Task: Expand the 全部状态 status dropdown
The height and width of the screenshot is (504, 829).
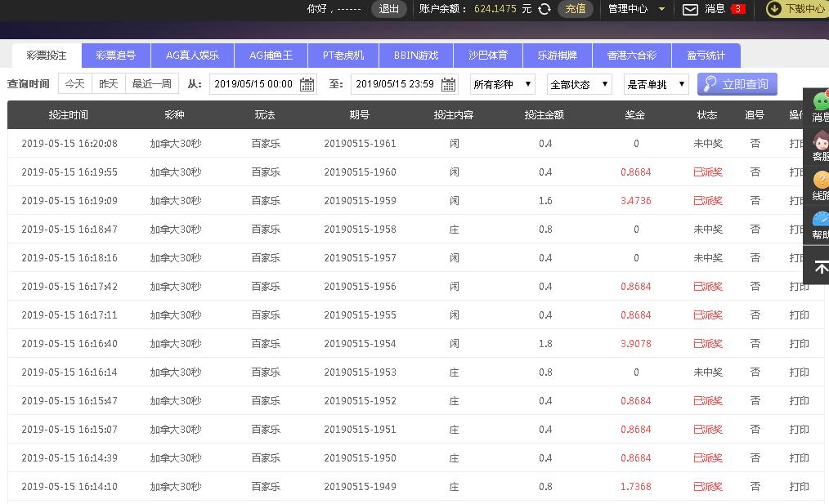Action: (x=579, y=84)
